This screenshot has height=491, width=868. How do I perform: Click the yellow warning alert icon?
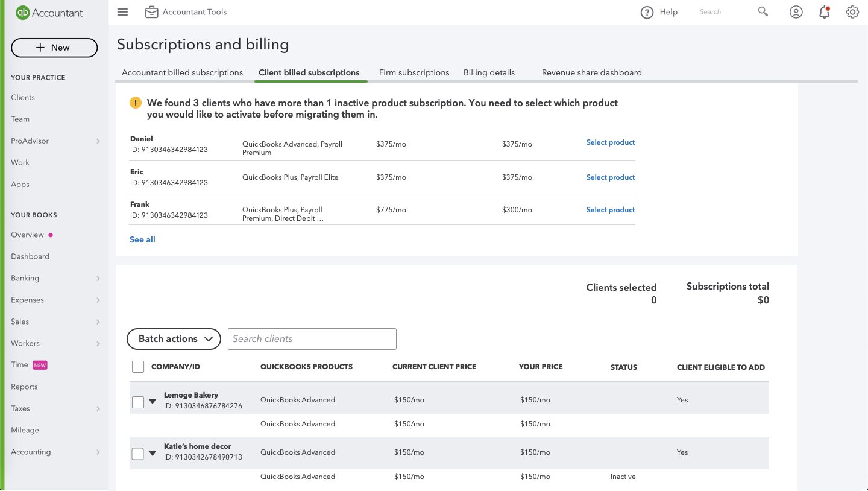click(x=136, y=103)
